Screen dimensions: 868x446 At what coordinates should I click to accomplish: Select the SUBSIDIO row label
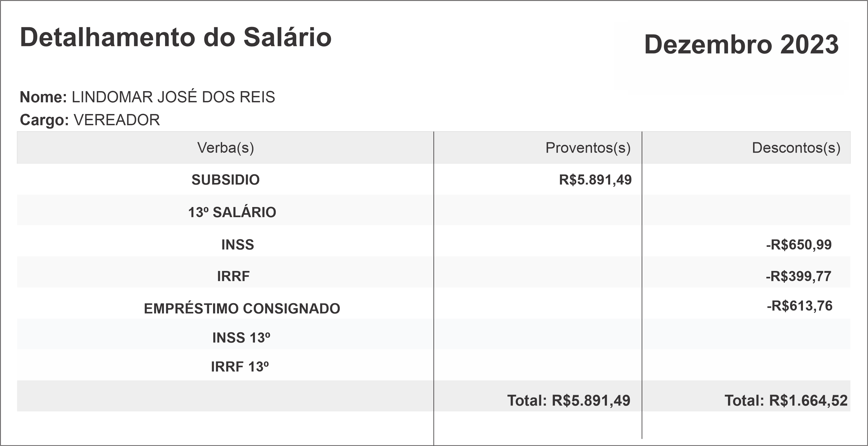click(x=225, y=180)
